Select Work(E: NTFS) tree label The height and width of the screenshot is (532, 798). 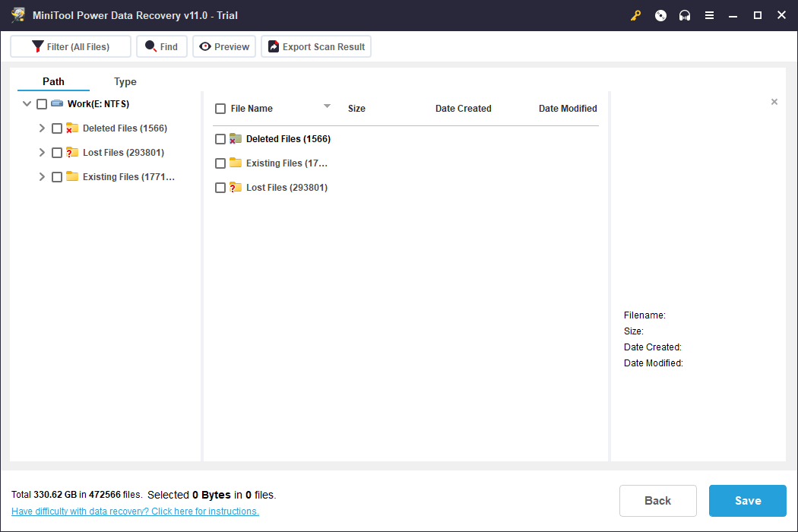[x=98, y=104]
